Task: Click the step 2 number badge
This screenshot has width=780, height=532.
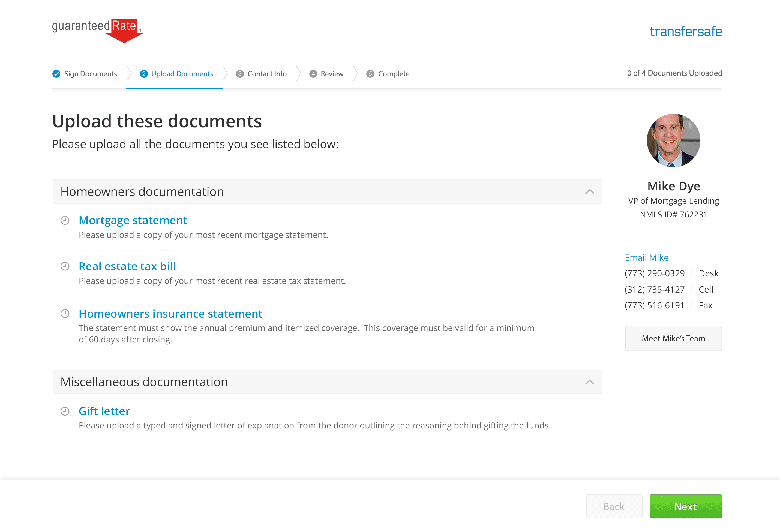Action: pyautogui.click(x=144, y=74)
